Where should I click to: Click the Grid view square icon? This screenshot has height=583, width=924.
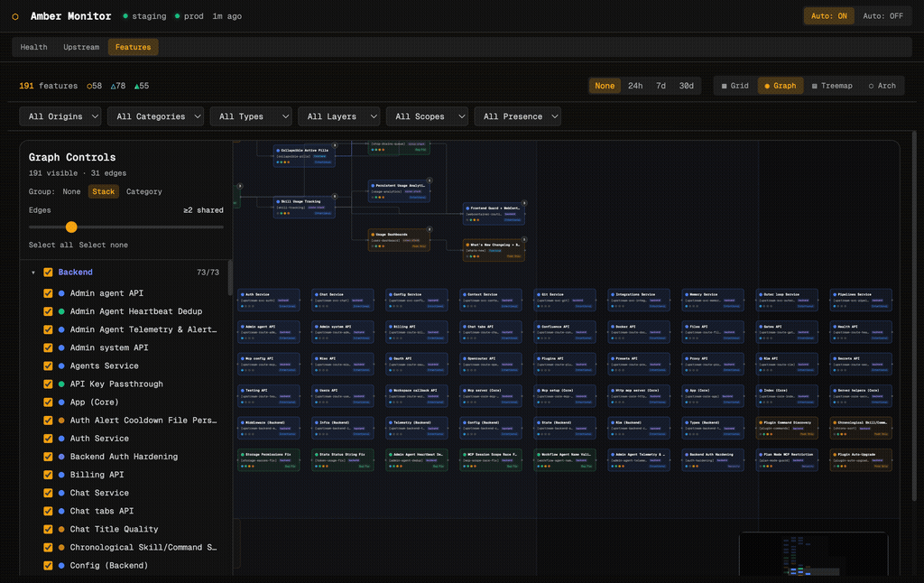tap(725, 86)
